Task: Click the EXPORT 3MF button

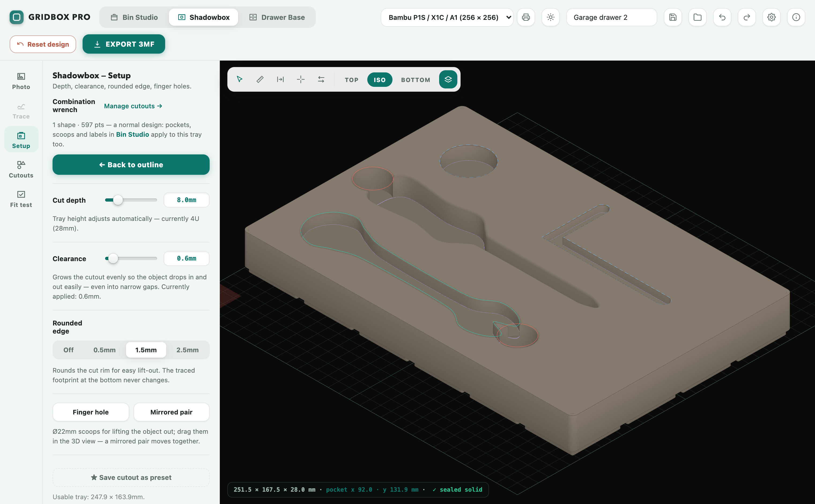Action: coord(124,44)
